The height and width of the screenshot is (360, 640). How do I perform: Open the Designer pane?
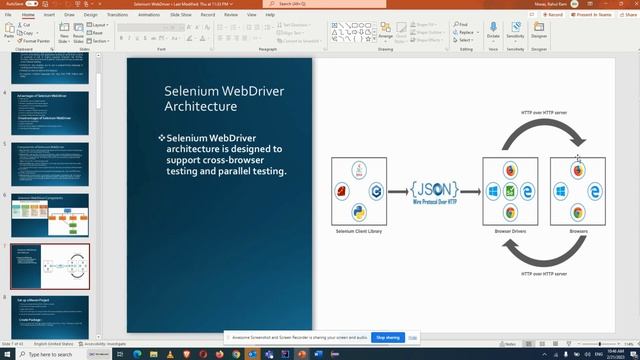(x=539, y=30)
